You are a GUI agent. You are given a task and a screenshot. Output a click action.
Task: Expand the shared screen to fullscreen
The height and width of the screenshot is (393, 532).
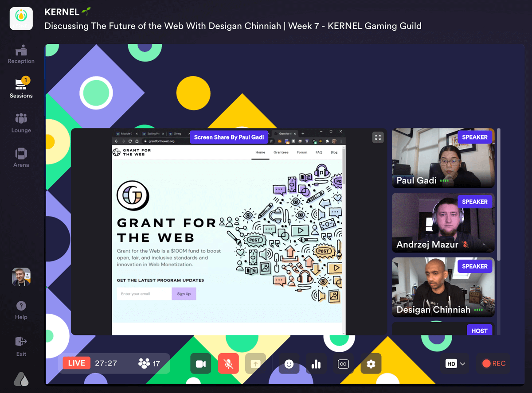point(378,137)
